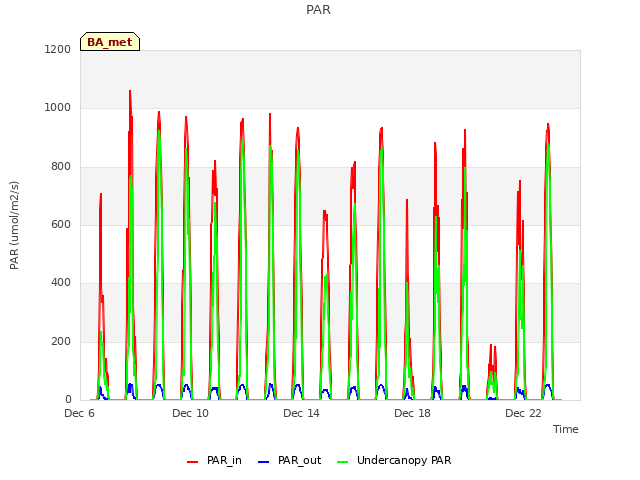The height and width of the screenshot is (480, 640).
Task: Click the chart title PAR
Action: pyautogui.click(x=318, y=9)
